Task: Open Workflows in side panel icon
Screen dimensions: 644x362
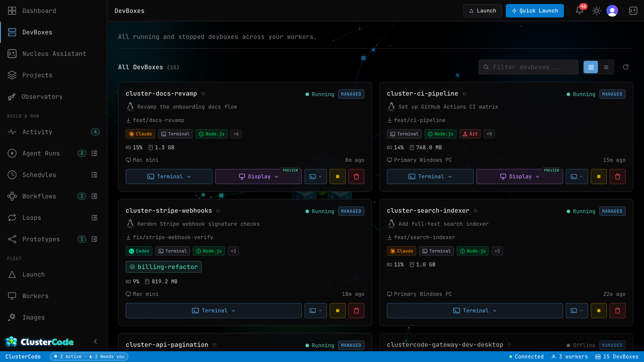Action: pyautogui.click(x=94, y=196)
